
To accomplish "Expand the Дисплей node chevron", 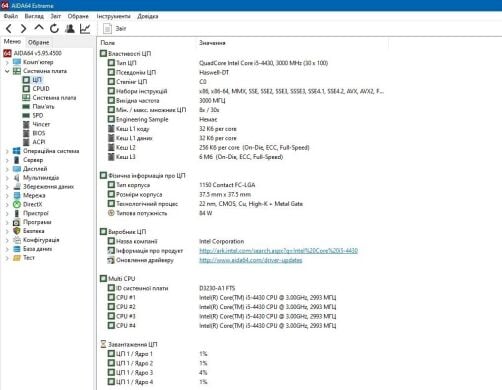I will 7,169.
